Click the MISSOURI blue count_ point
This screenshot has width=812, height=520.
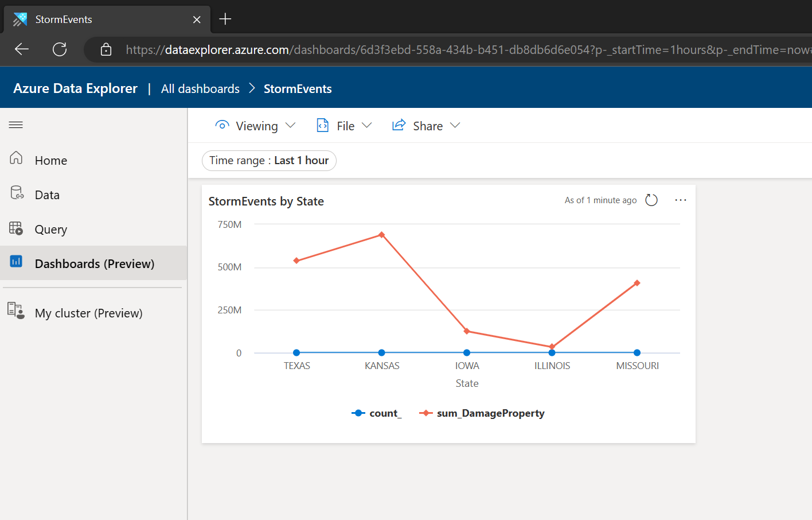637,353
